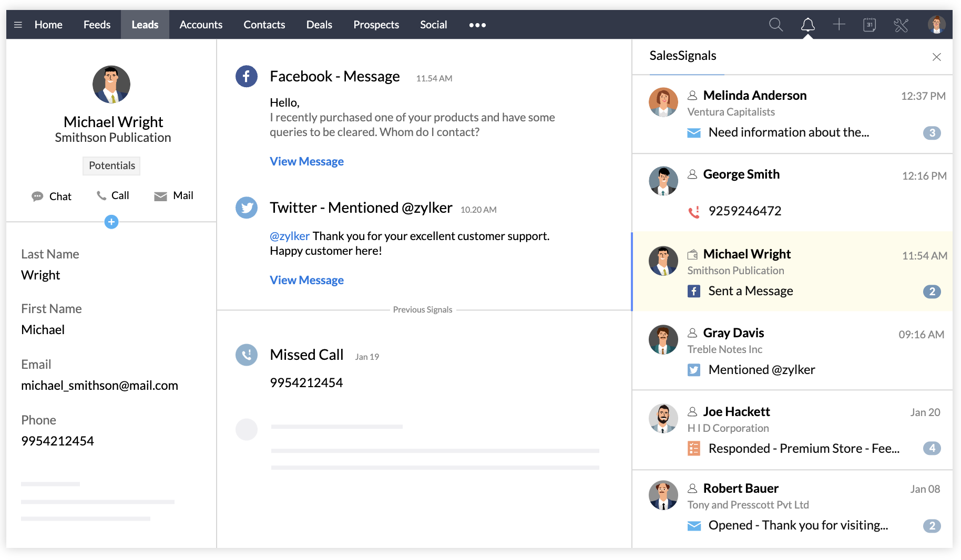Open the notifications bell icon
Viewport: 961px width, 560px height.
(808, 25)
